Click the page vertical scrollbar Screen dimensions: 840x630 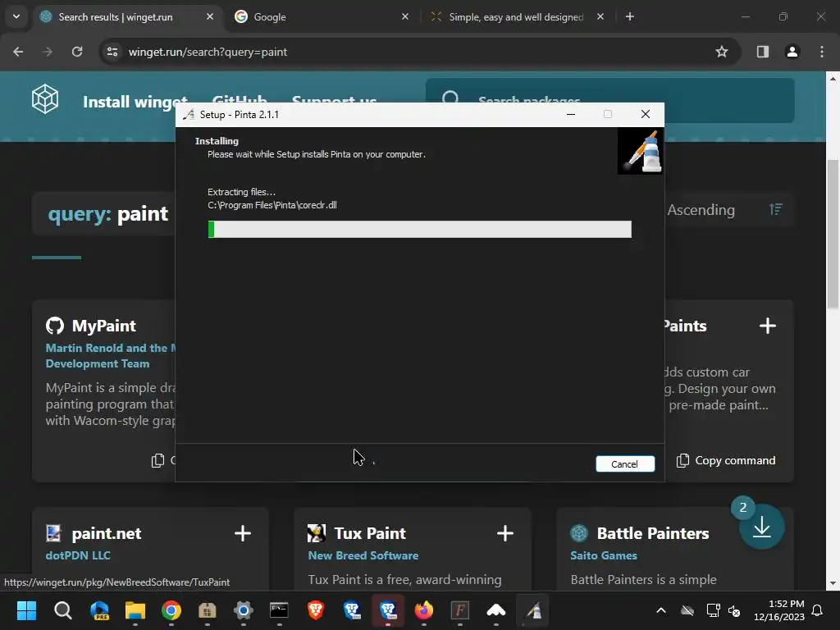833,234
